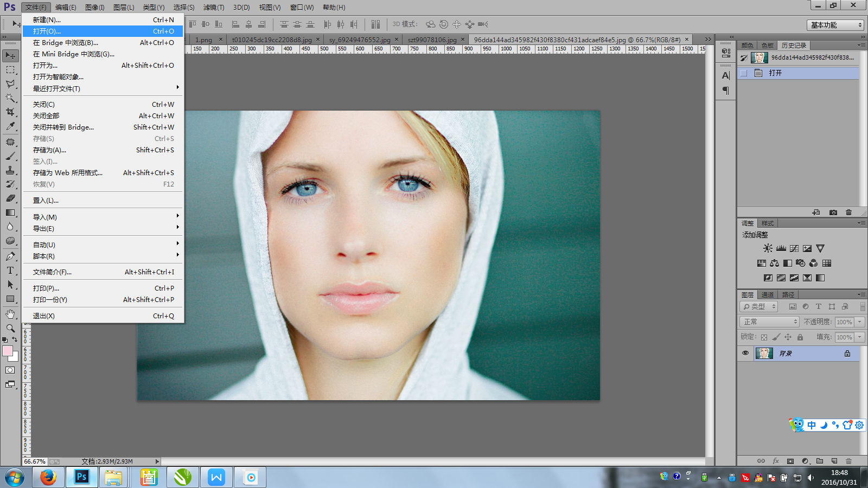Select the Eyedropper tool
Viewport: 868px width, 488px height.
click(10, 126)
